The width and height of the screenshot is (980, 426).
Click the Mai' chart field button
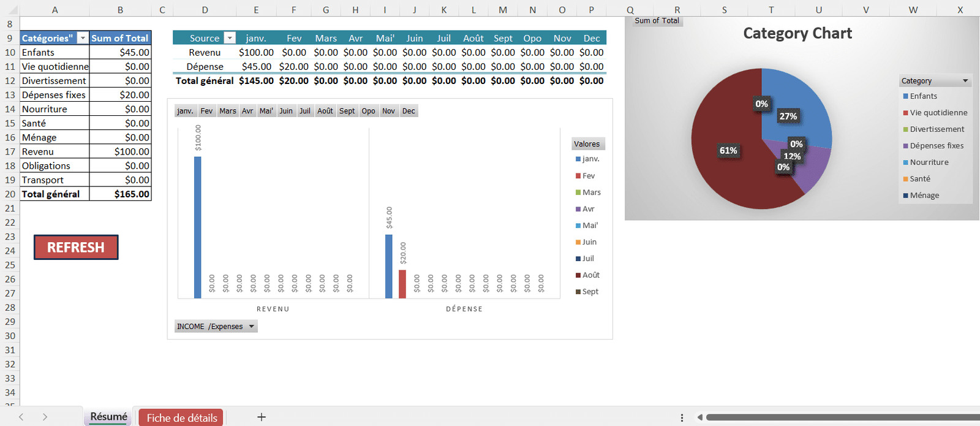pyautogui.click(x=266, y=111)
